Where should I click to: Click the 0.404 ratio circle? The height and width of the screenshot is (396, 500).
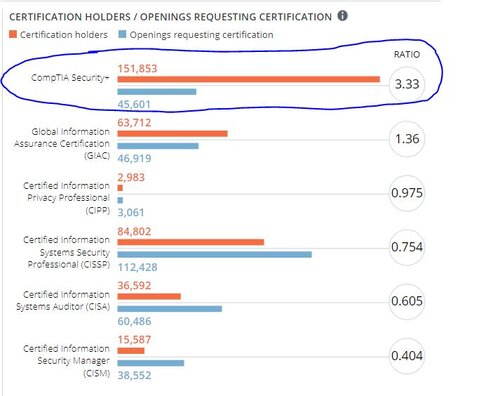pos(407,356)
